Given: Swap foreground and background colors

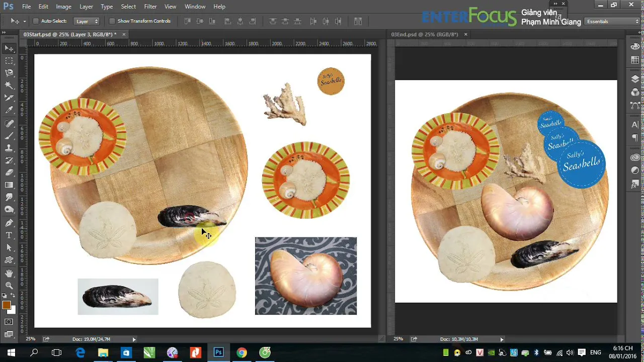Looking at the screenshot, I should 13,296.
